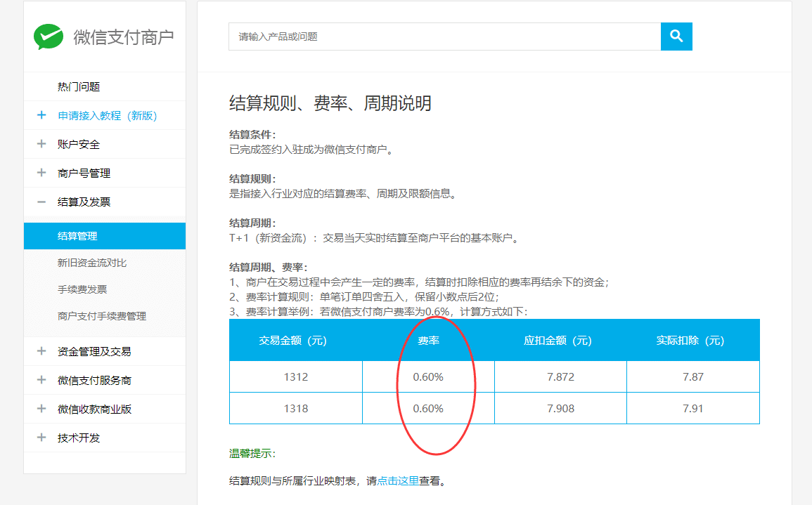
Task: Click cell showing 7.91 actual deduction
Action: coord(693,408)
